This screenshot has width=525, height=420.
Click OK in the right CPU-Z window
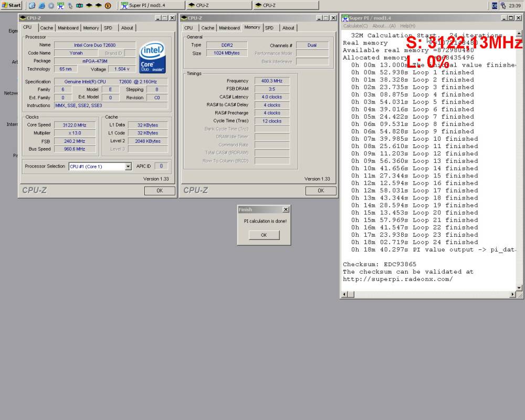[x=321, y=191]
